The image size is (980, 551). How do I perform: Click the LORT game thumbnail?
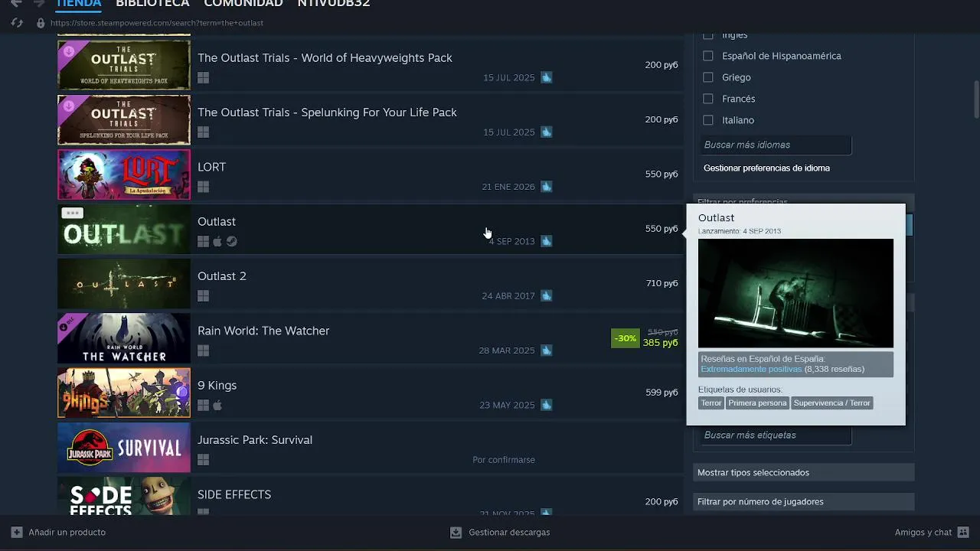click(124, 174)
